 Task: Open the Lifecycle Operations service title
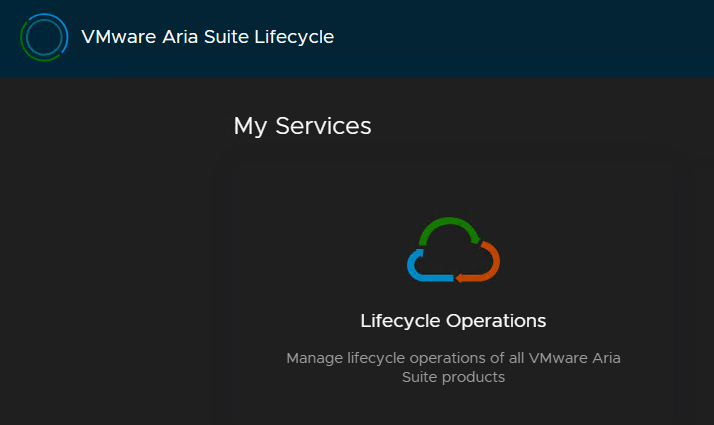(x=453, y=321)
